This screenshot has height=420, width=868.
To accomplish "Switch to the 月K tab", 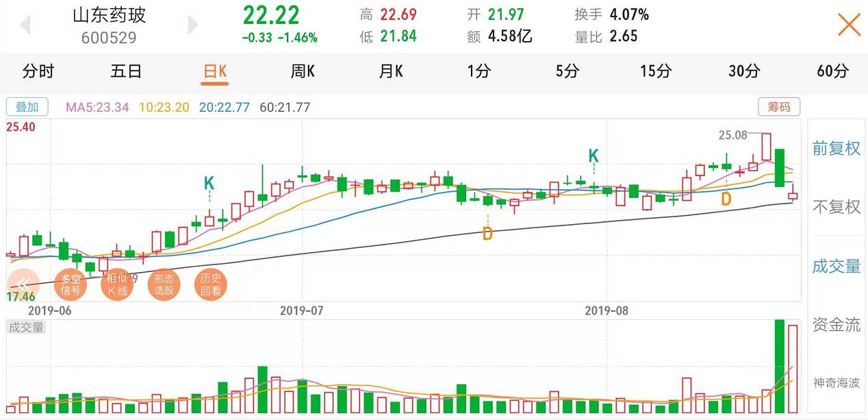I will pyautogui.click(x=391, y=71).
